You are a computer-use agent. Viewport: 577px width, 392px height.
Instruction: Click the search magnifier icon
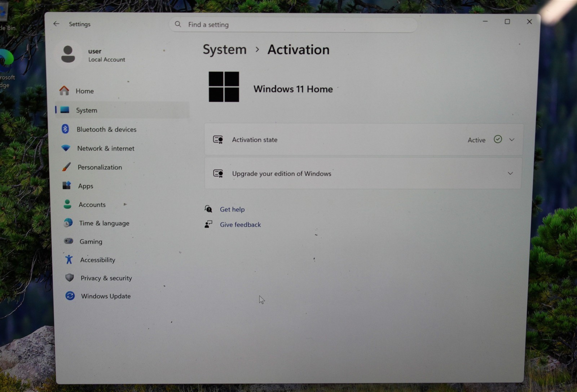(x=178, y=24)
